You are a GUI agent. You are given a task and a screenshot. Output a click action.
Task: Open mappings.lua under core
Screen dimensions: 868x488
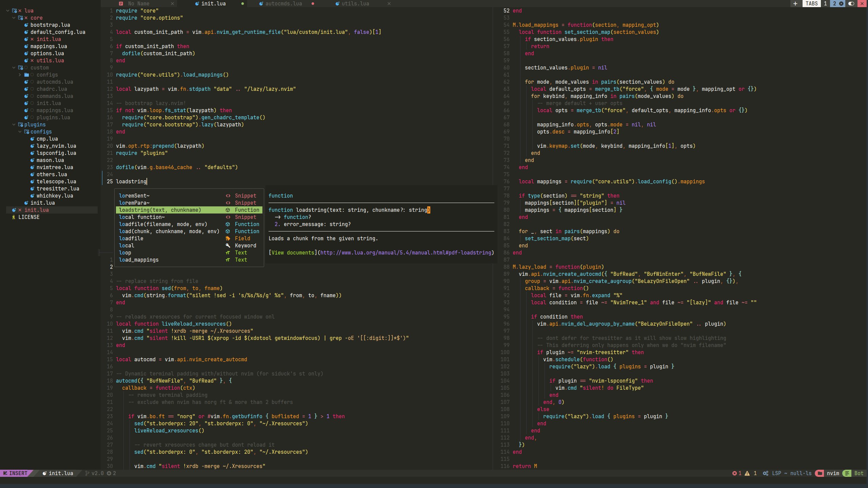coord(48,46)
